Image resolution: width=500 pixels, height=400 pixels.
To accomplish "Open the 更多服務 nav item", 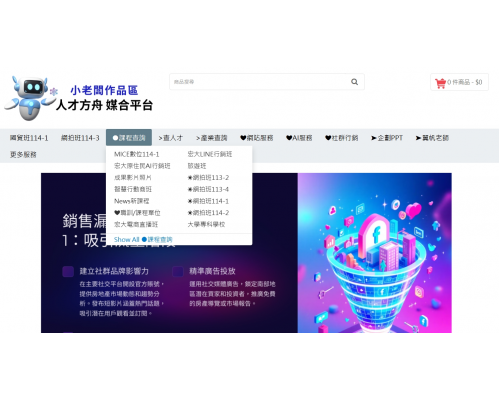I will [23, 154].
